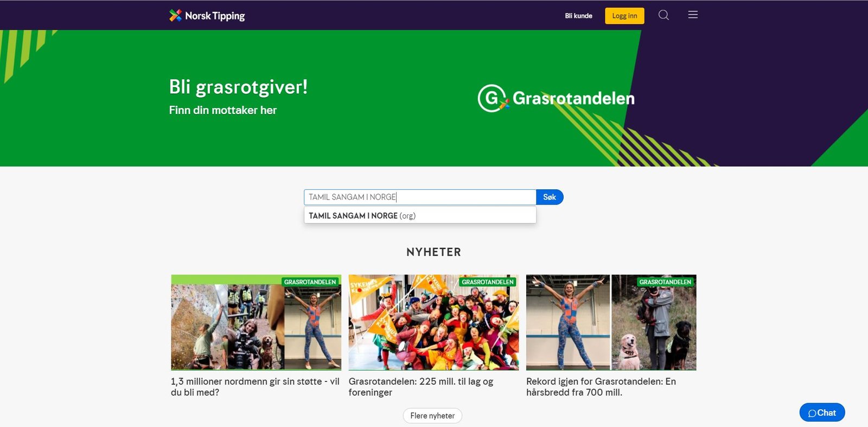Screen dimensions: 868x427
Task: Click the Norsk Tipping logo
Action: (207, 16)
